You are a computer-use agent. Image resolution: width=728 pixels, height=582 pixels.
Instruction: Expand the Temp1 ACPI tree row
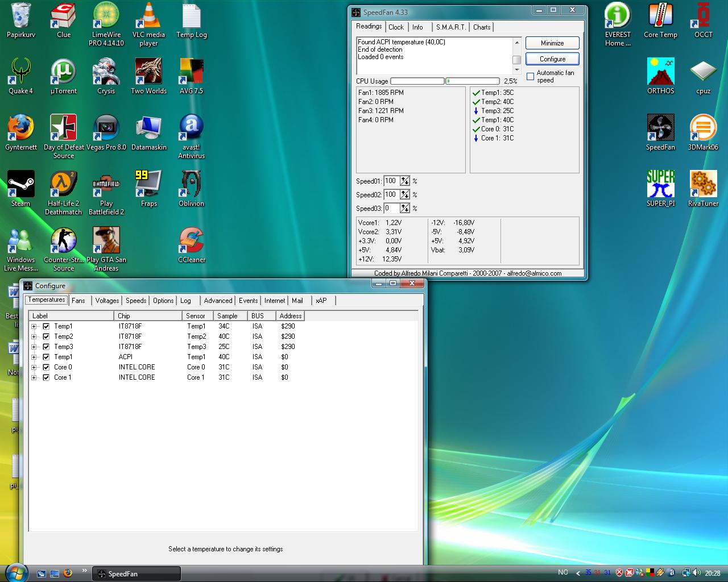point(34,357)
